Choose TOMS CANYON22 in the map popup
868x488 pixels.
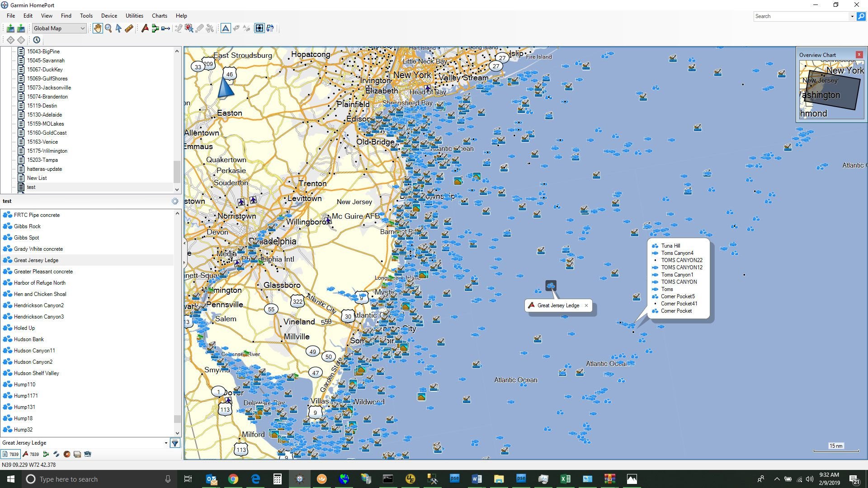pos(682,260)
